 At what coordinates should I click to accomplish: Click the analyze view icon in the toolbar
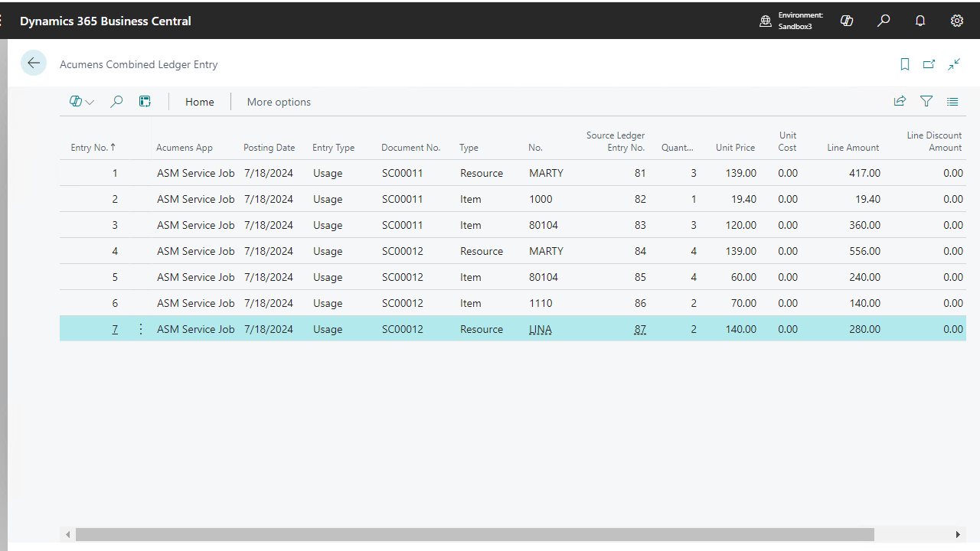(x=145, y=101)
